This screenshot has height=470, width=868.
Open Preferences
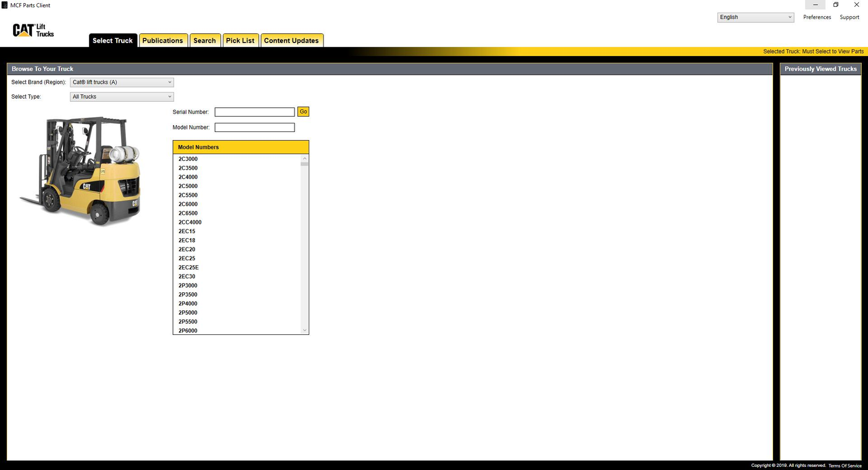click(817, 17)
